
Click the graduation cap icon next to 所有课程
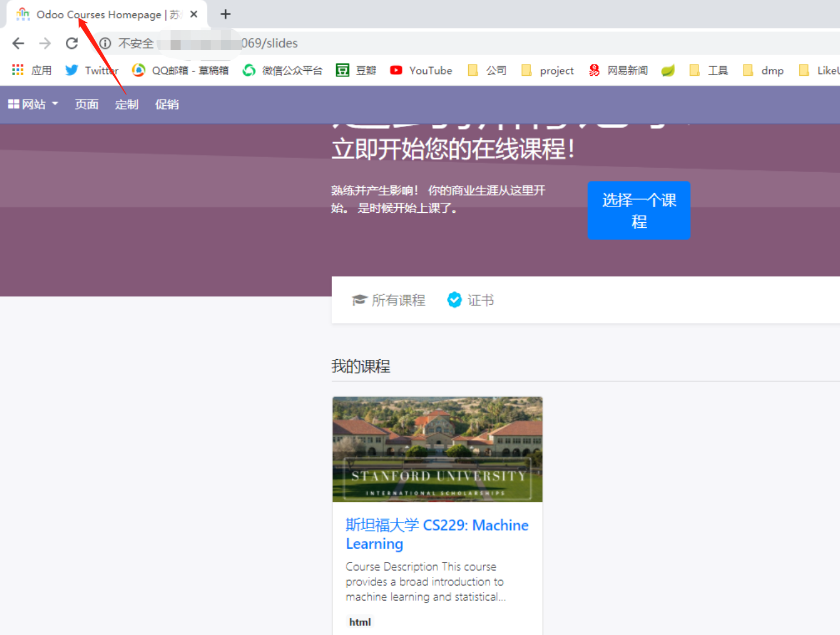tap(360, 300)
